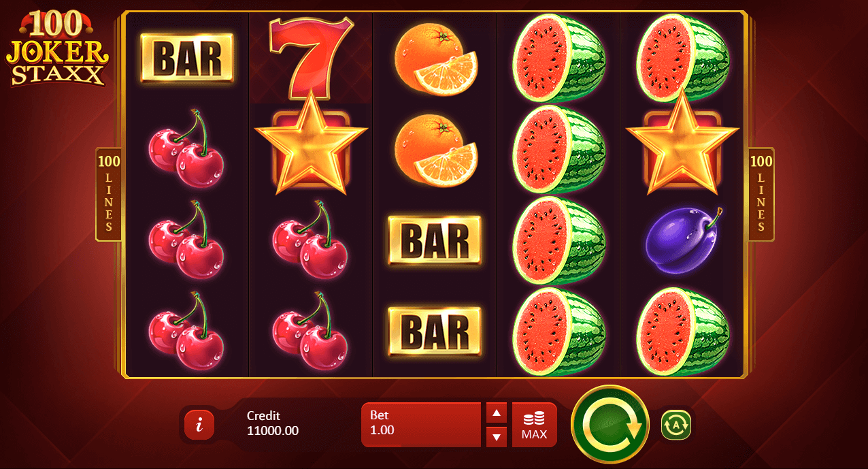The height and width of the screenshot is (469, 868).
Task: Click the 100 Joker Staxx logo
Action: pyautogui.click(x=58, y=49)
